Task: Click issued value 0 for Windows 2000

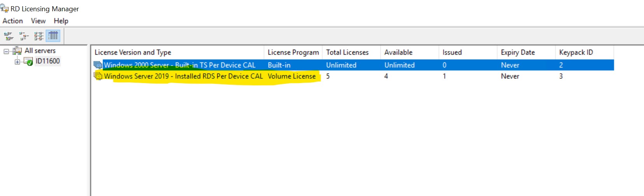Action: point(445,65)
